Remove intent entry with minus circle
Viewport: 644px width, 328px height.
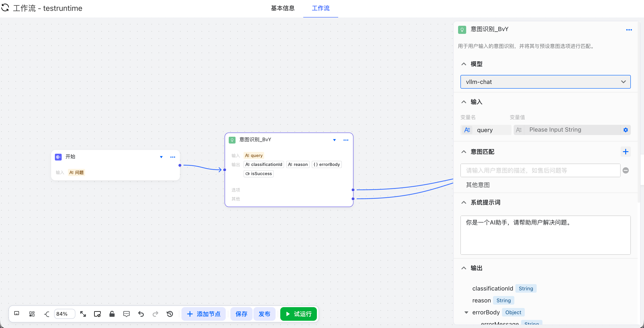625,171
